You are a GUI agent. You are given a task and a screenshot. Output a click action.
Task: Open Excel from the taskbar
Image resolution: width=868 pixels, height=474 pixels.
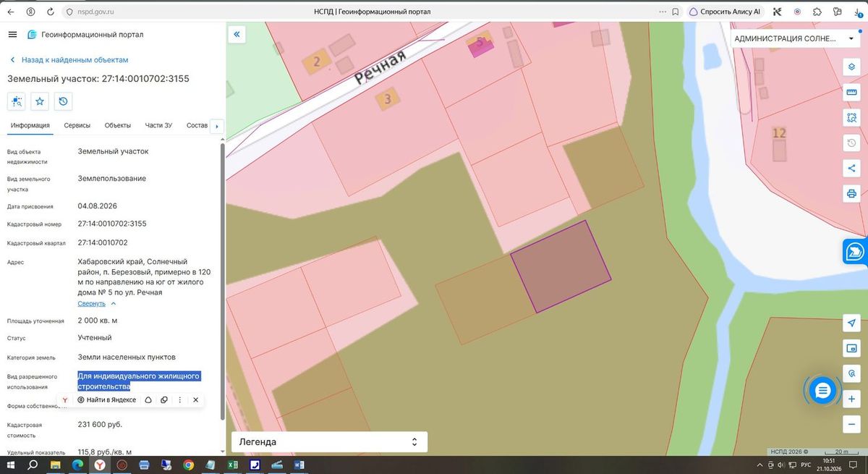pos(234,465)
